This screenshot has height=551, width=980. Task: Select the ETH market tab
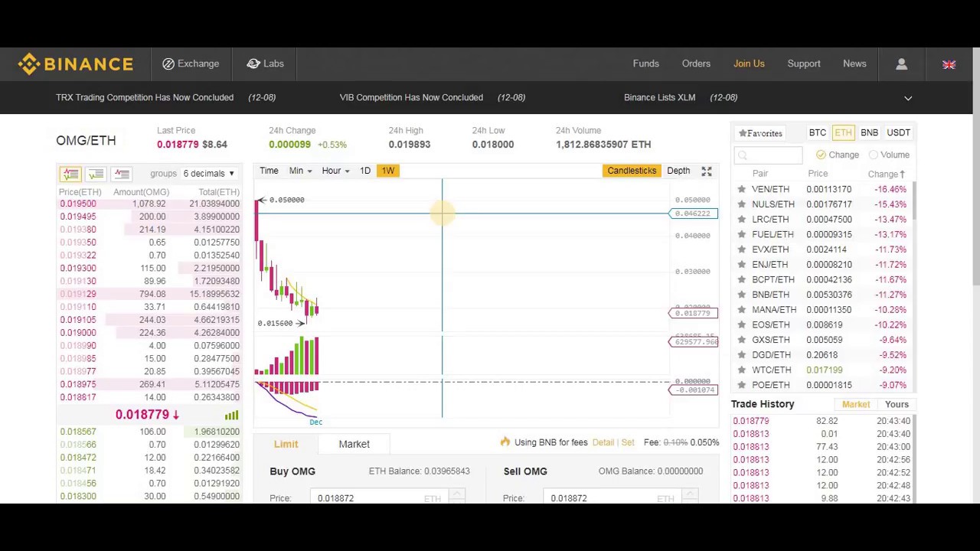pyautogui.click(x=843, y=132)
